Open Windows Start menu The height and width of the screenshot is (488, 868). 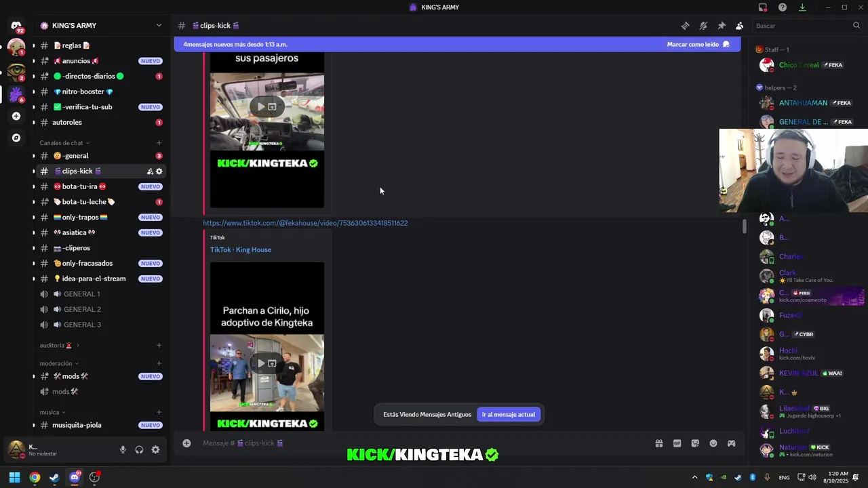click(x=14, y=477)
